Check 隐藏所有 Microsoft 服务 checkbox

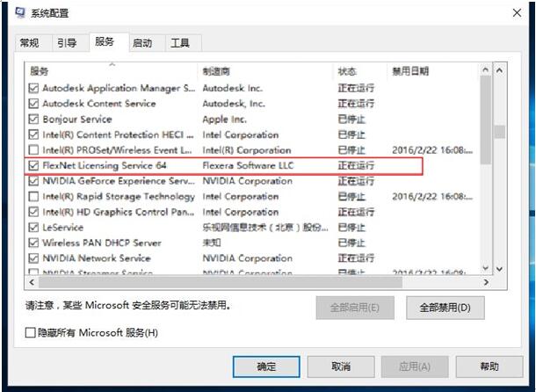pos(31,332)
